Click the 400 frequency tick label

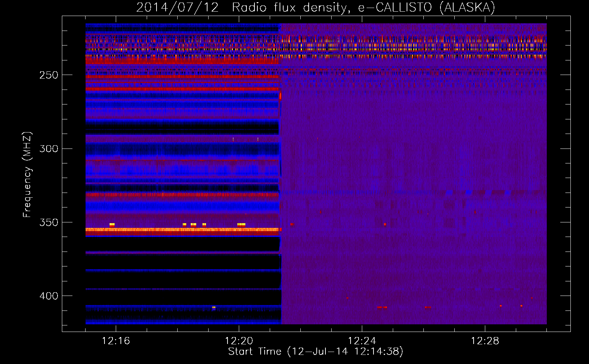tap(49, 296)
